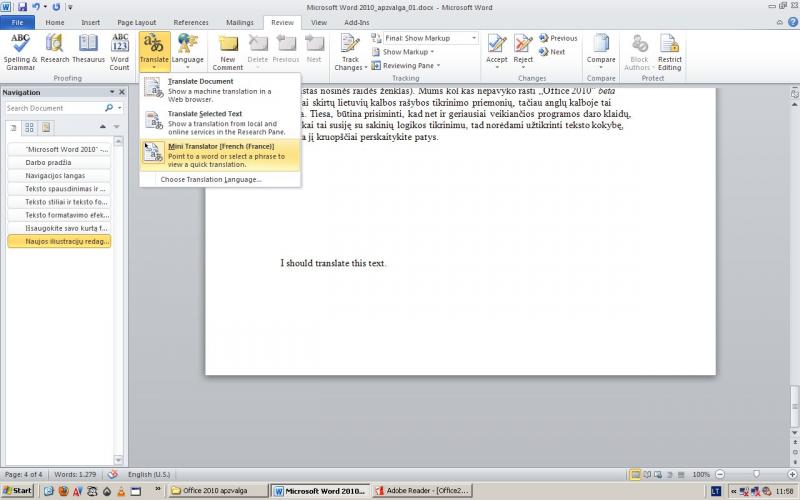Switch to the Insert tab
Viewport: 800px width, 500px height.
(90, 22)
